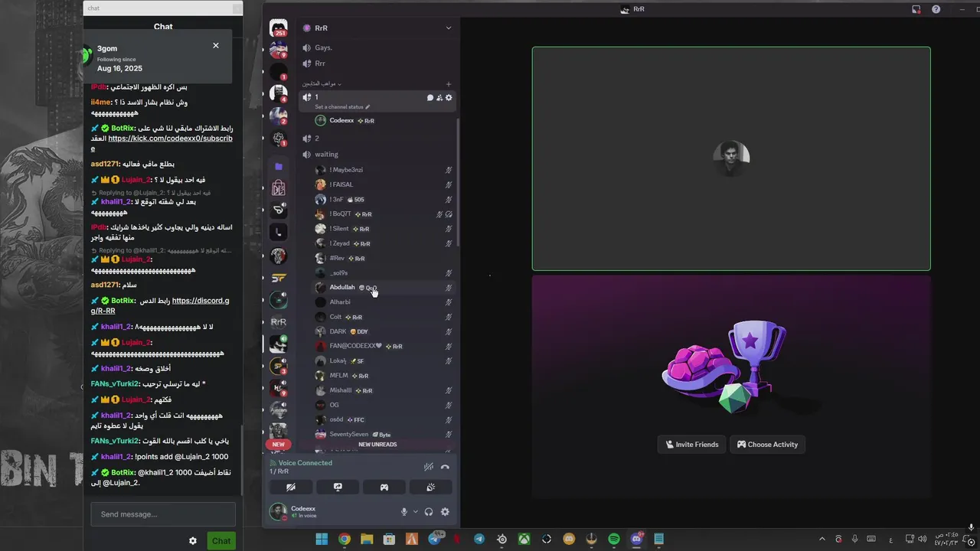Screen dimensions: 980x551
Task: Click Codeexx avatar tile in call view
Action: point(731,158)
